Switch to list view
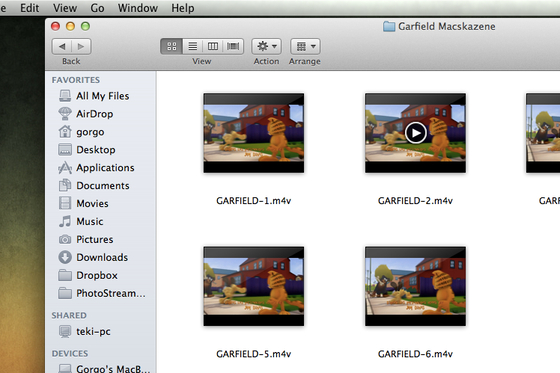The width and height of the screenshot is (560, 373). (x=192, y=46)
